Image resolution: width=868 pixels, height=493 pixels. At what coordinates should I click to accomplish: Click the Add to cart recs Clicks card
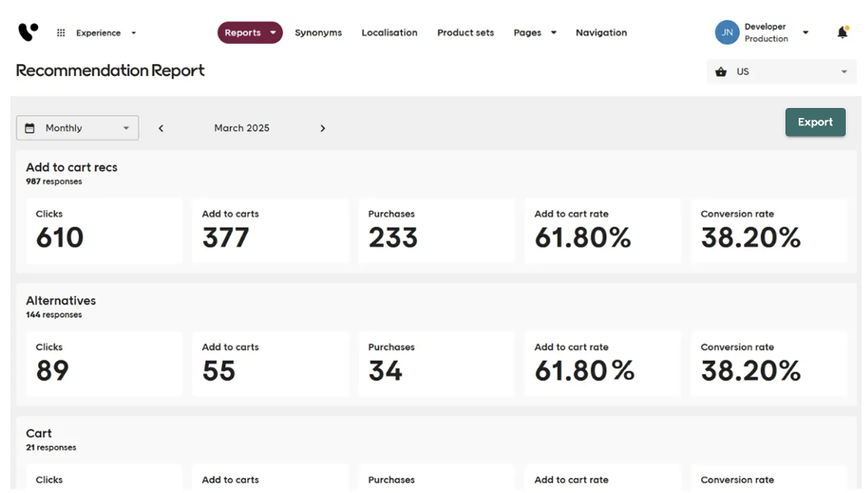pos(104,231)
